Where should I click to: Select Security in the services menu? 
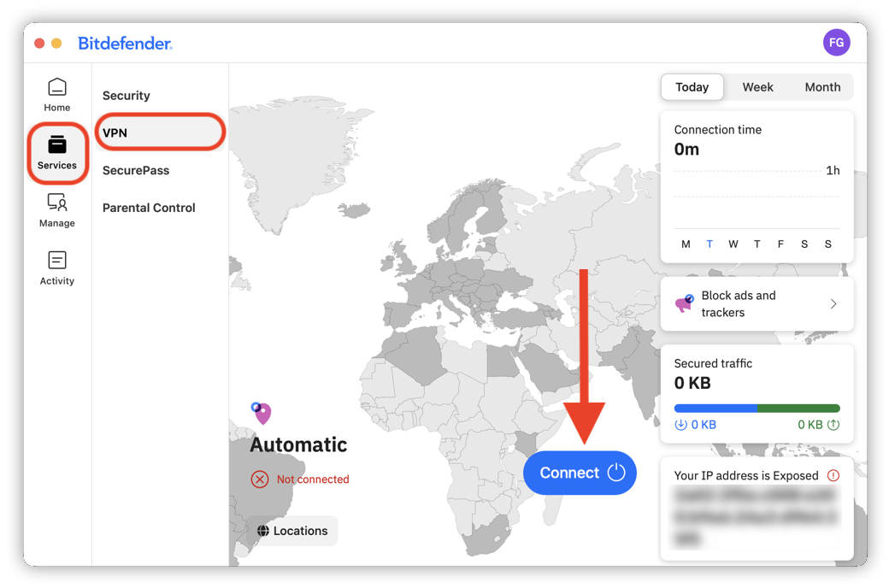coord(127,95)
